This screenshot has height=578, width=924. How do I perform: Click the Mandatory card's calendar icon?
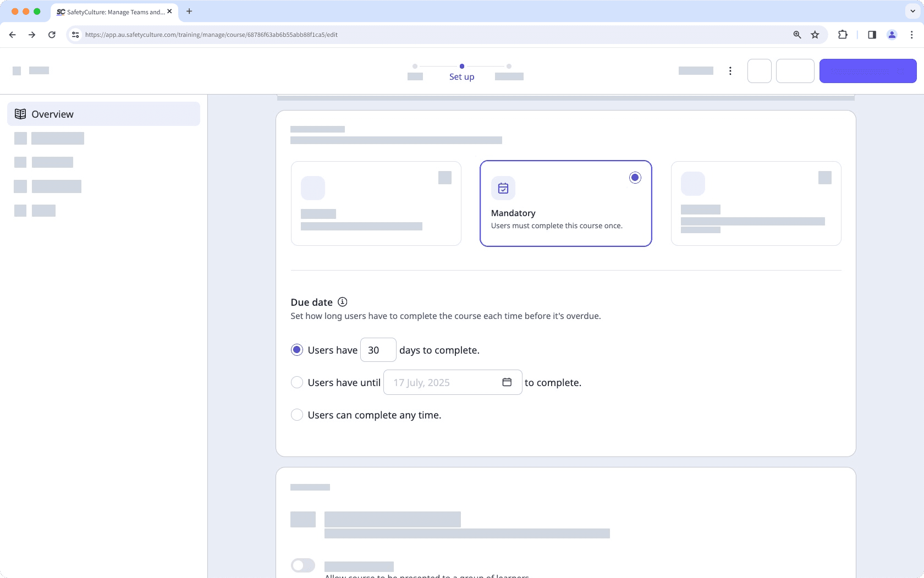[x=503, y=188]
